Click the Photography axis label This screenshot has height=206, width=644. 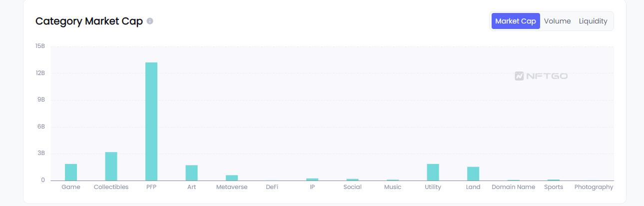pos(594,187)
